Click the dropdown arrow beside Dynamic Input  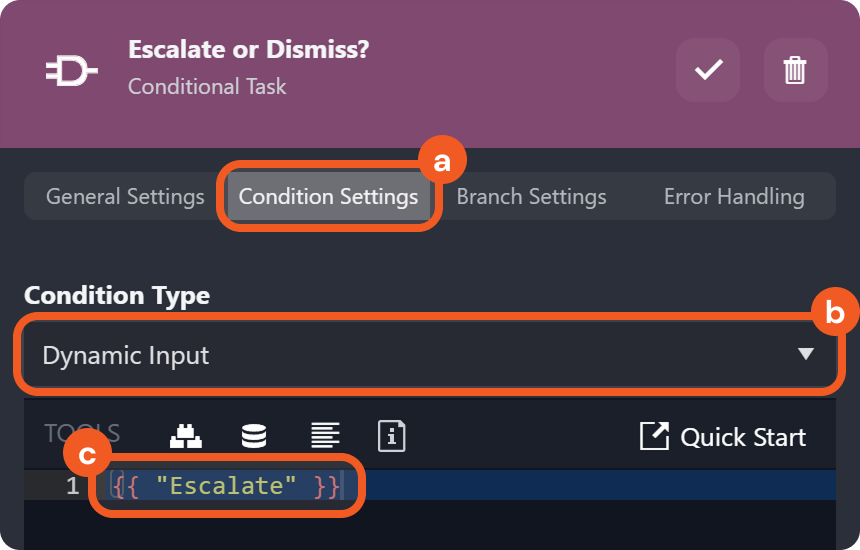806,354
